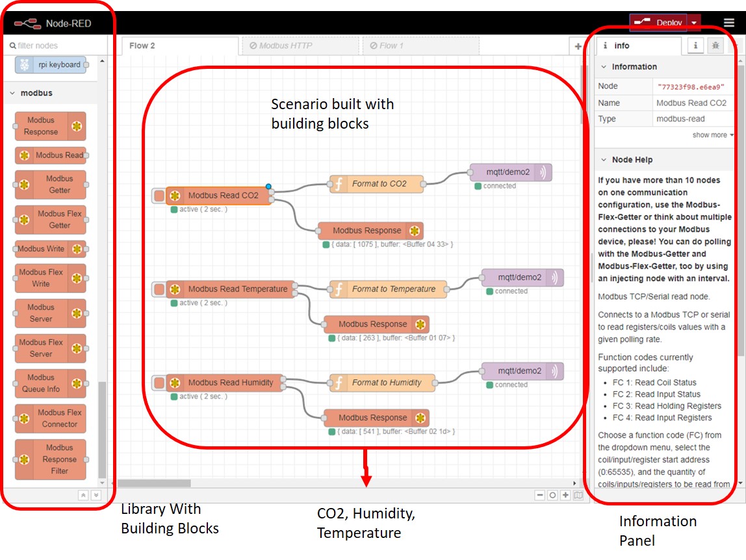The height and width of the screenshot is (560, 746).
Task: Click FC 3: Read Holding Registers text
Action: 667,406
